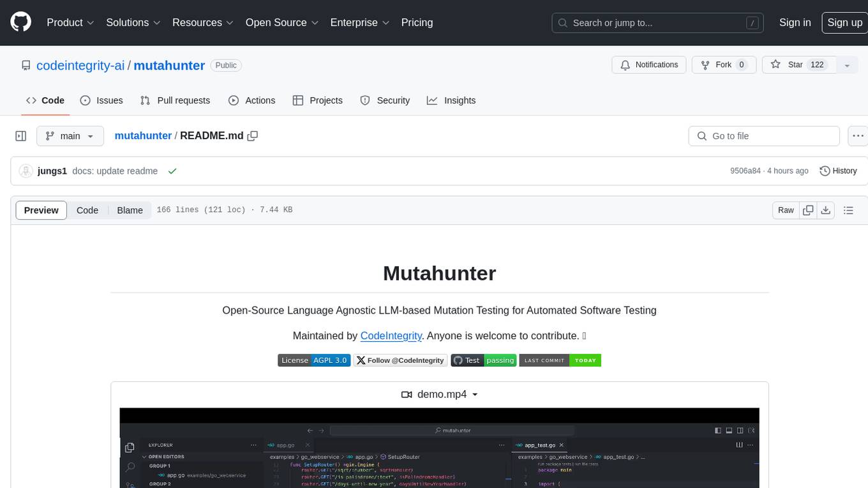Click the Sign in link

pyautogui.click(x=795, y=22)
